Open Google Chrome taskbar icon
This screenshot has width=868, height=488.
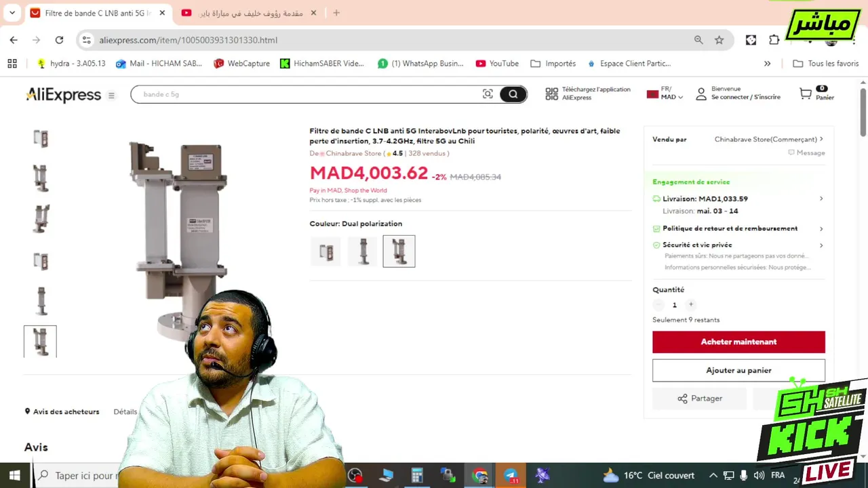[x=480, y=475]
